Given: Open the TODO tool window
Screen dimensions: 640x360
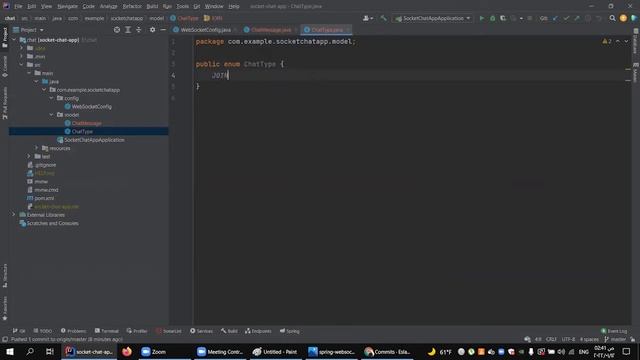Looking at the screenshot, I should (43, 331).
